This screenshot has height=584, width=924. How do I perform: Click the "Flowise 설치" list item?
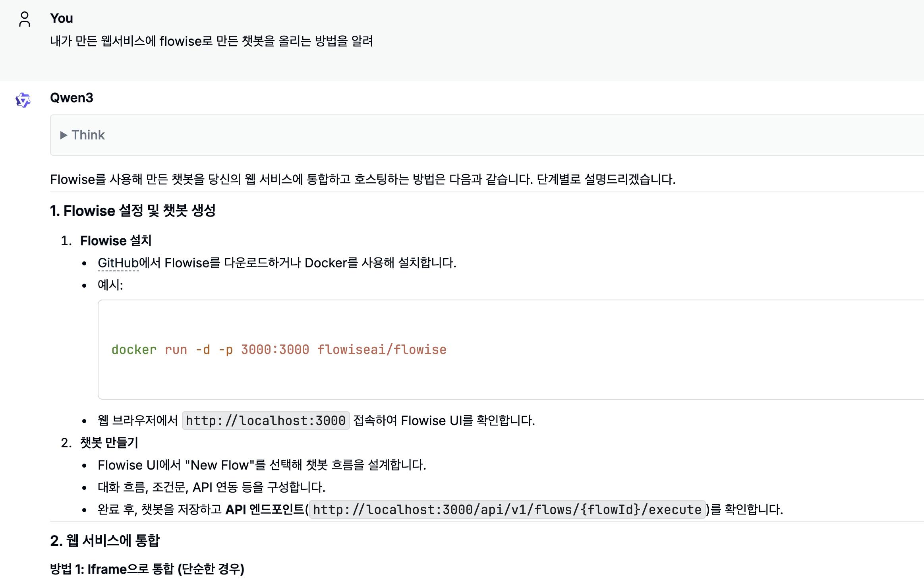coord(116,241)
